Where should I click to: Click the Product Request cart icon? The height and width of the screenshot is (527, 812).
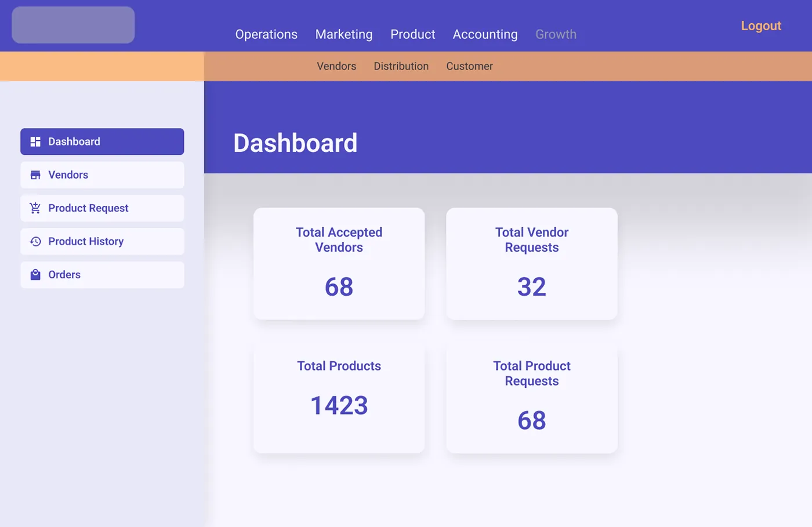coord(35,208)
